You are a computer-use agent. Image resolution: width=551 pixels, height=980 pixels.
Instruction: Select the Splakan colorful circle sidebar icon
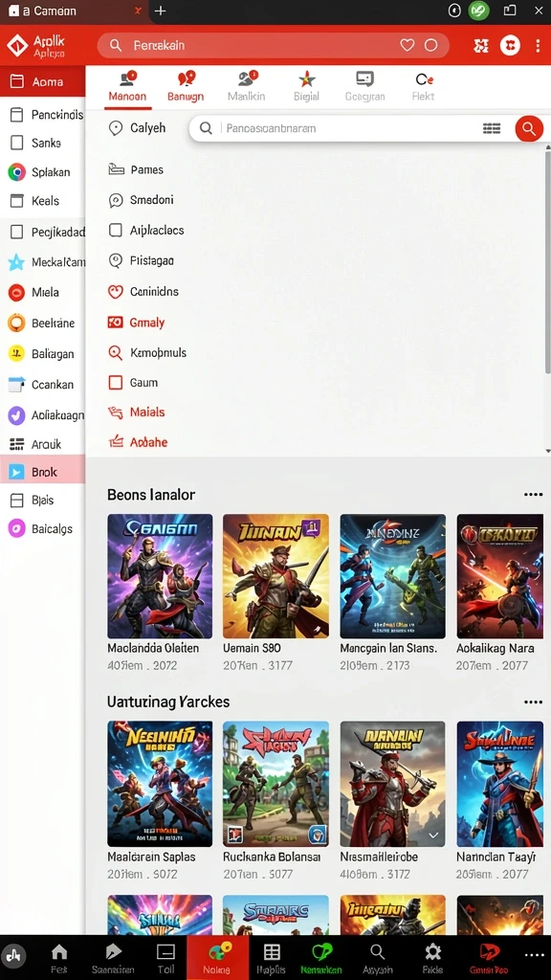(x=17, y=172)
